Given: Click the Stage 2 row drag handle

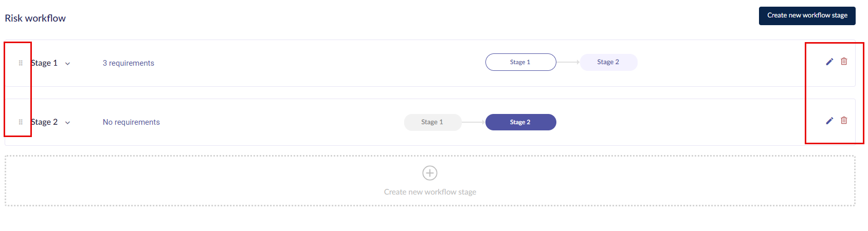Looking at the screenshot, I should [21, 122].
